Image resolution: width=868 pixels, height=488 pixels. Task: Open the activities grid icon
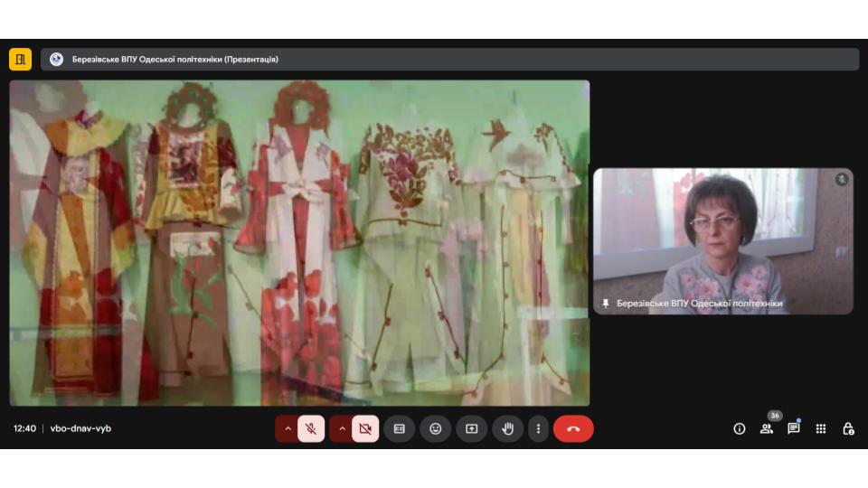point(821,428)
